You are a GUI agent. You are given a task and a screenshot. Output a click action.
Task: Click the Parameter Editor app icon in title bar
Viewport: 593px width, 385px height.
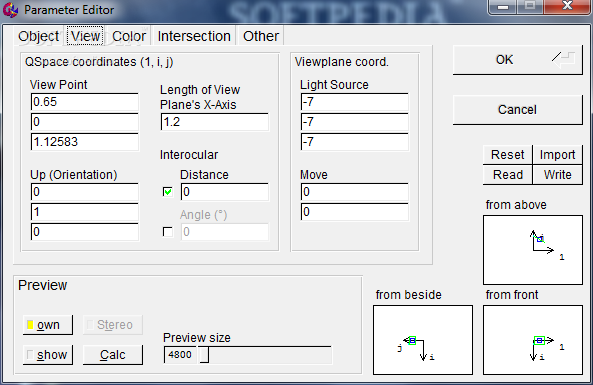point(10,10)
